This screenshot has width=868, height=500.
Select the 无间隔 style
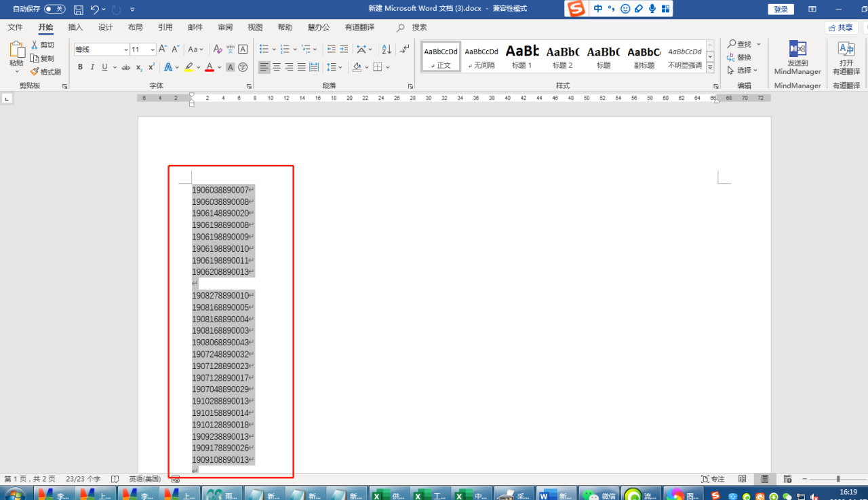481,56
